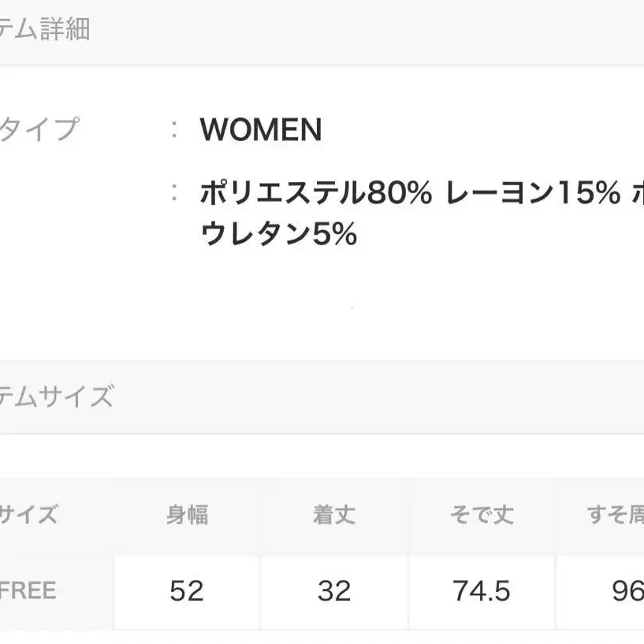The image size is (644, 644).
Task: Click the レーヨン15% material text
Action: pyautogui.click(x=533, y=192)
